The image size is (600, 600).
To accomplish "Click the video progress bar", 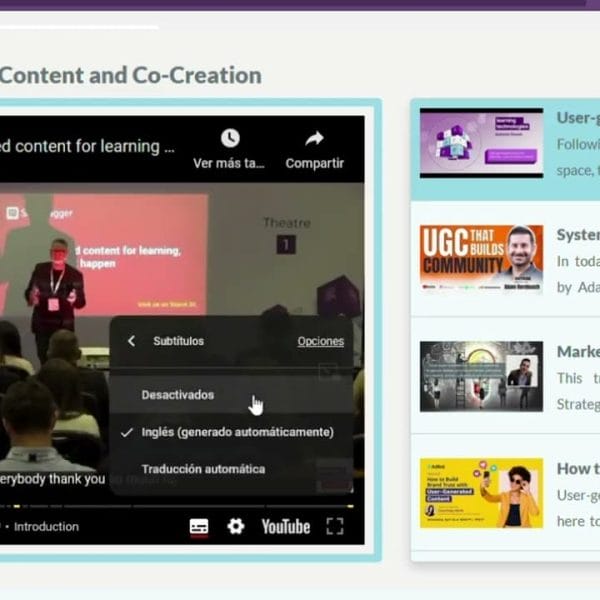I will pyautogui.click(x=176, y=506).
